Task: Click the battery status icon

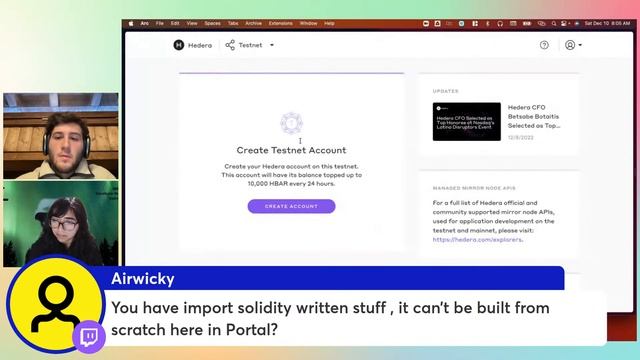Action: 527,24
